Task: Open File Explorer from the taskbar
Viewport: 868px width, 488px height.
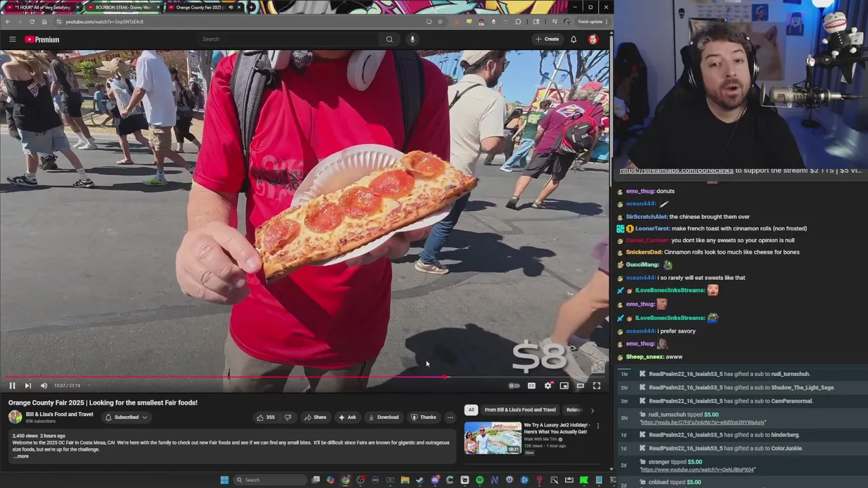Action: click(405, 480)
